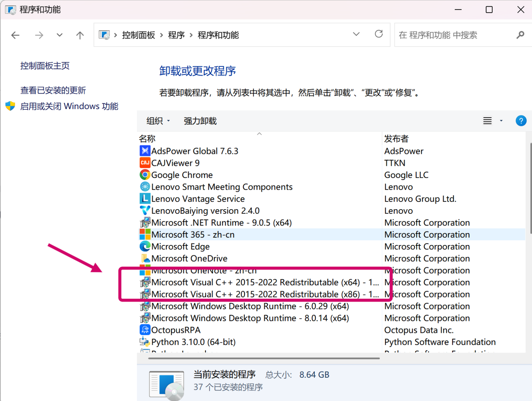Click the Python 3.10.0 icon
Screen dimensions: 532x401
coord(145,342)
